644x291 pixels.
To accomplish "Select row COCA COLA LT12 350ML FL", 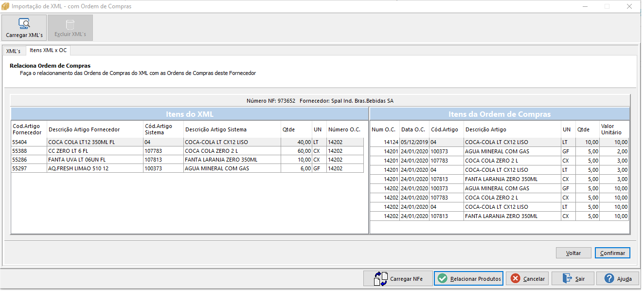I will [187, 142].
